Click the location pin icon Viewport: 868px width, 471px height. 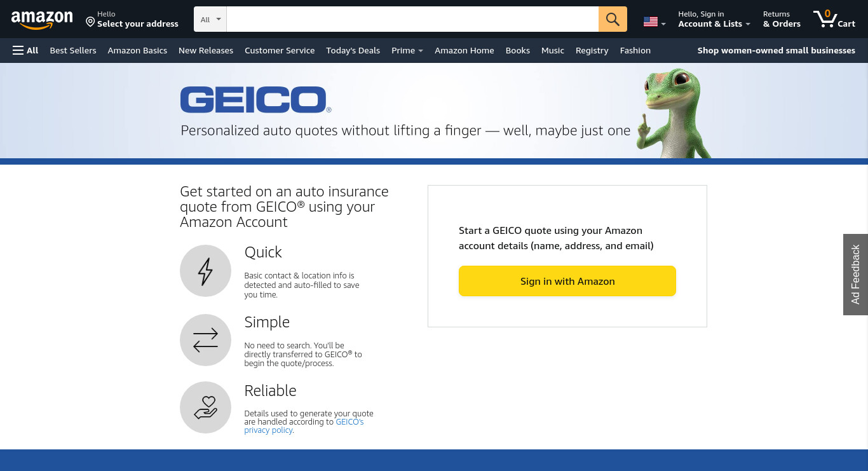click(x=90, y=22)
